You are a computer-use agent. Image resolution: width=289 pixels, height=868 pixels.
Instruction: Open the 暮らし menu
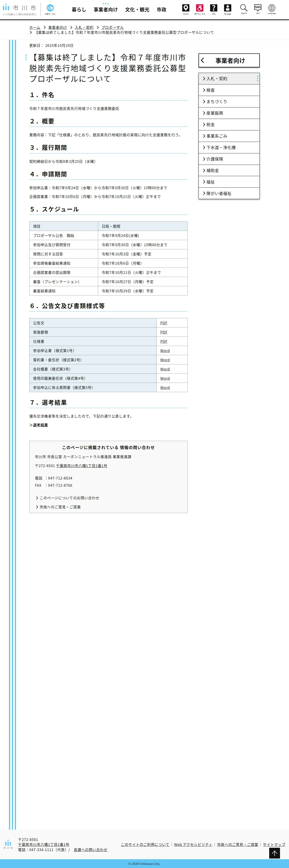click(79, 10)
